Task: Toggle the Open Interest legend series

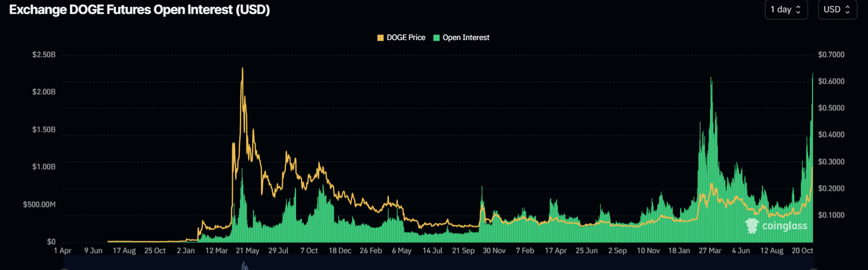Action: 461,38
